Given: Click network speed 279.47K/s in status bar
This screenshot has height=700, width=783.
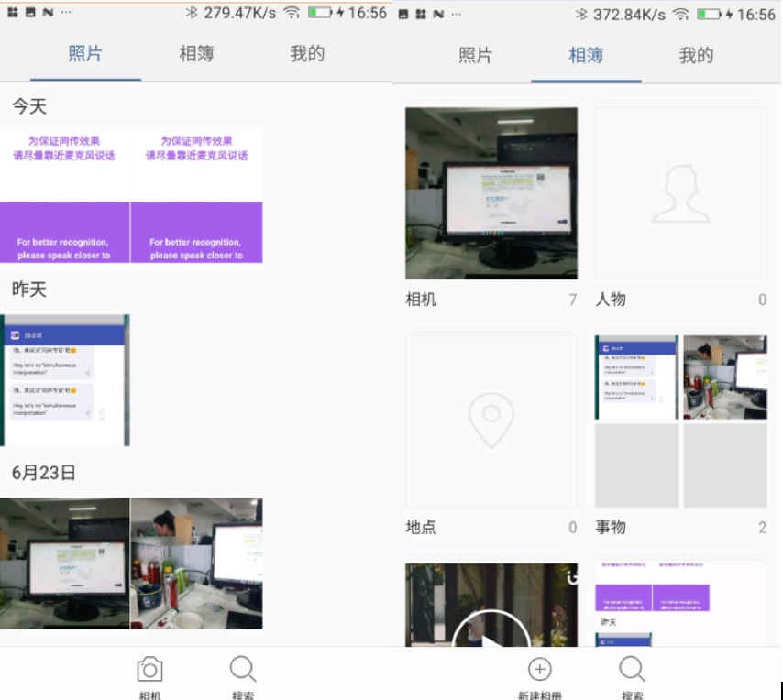Looking at the screenshot, I should (239, 13).
